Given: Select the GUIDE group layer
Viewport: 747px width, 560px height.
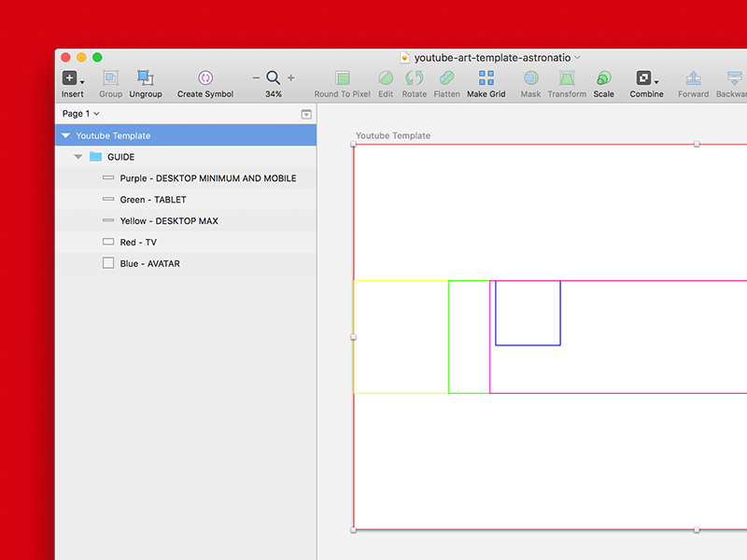Looking at the screenshot, I should (186, 157).
